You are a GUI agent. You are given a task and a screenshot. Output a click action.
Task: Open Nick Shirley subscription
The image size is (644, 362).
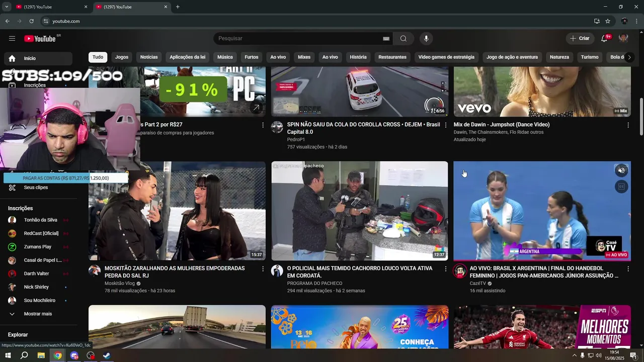coord(38,287)
